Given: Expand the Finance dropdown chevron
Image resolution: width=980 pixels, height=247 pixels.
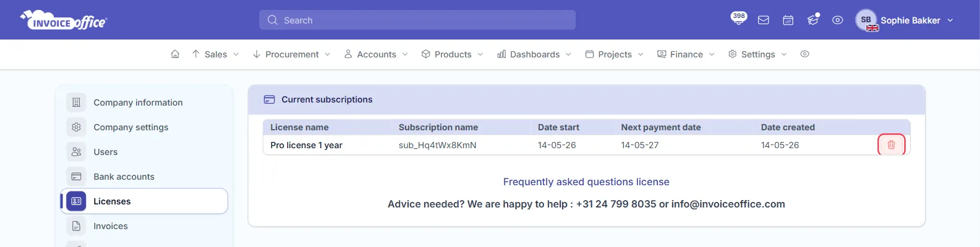Looking at the screenshot, I should [712, 54].
